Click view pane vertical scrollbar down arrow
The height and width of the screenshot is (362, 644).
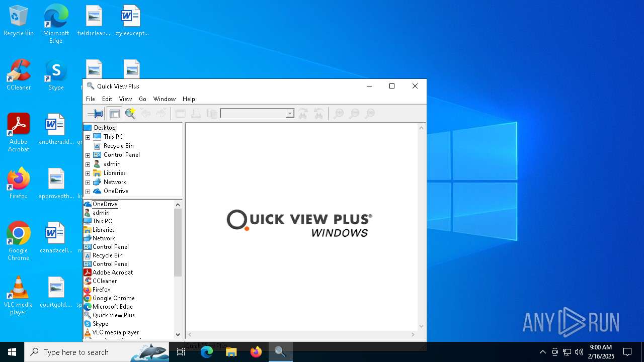click(x=422, y=326)
